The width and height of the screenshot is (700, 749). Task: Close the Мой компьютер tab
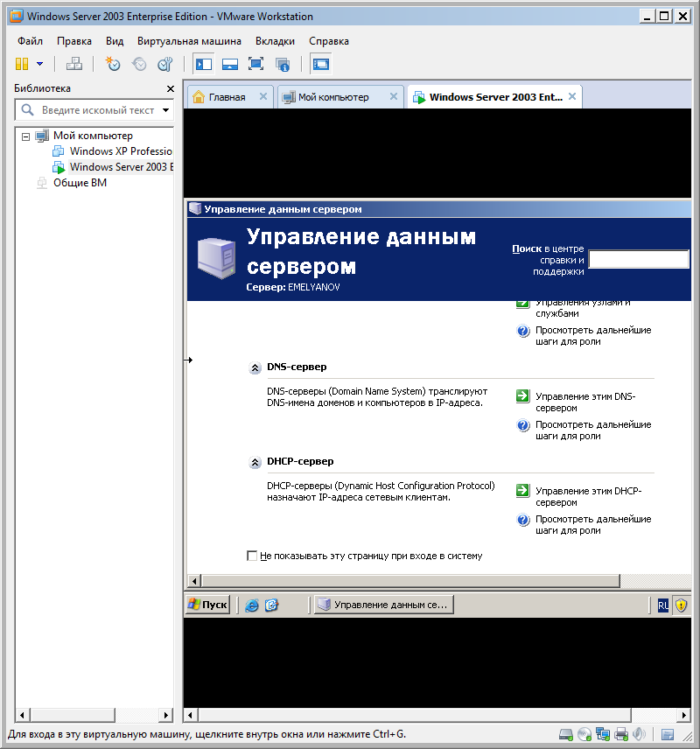[394, 96]
